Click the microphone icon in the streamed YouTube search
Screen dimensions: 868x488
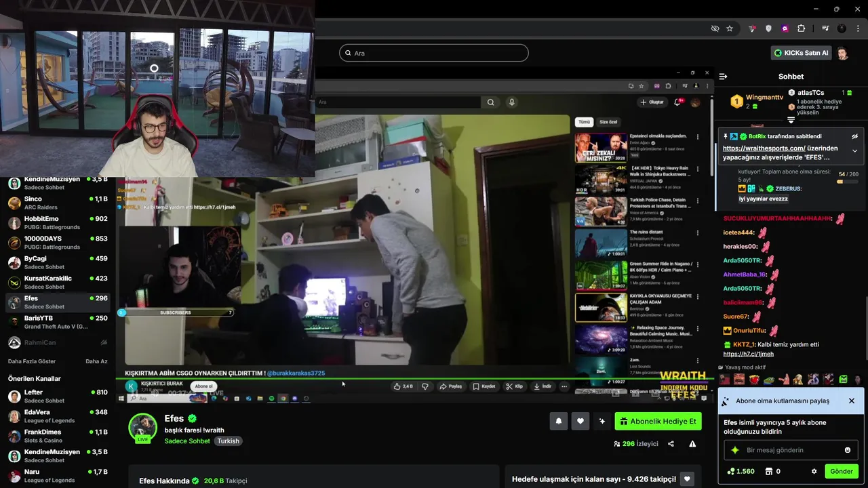512,102
